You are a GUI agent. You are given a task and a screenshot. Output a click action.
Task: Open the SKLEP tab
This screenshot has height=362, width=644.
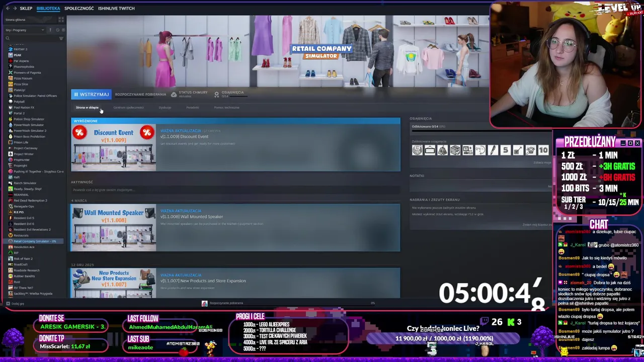coord(26,9)
